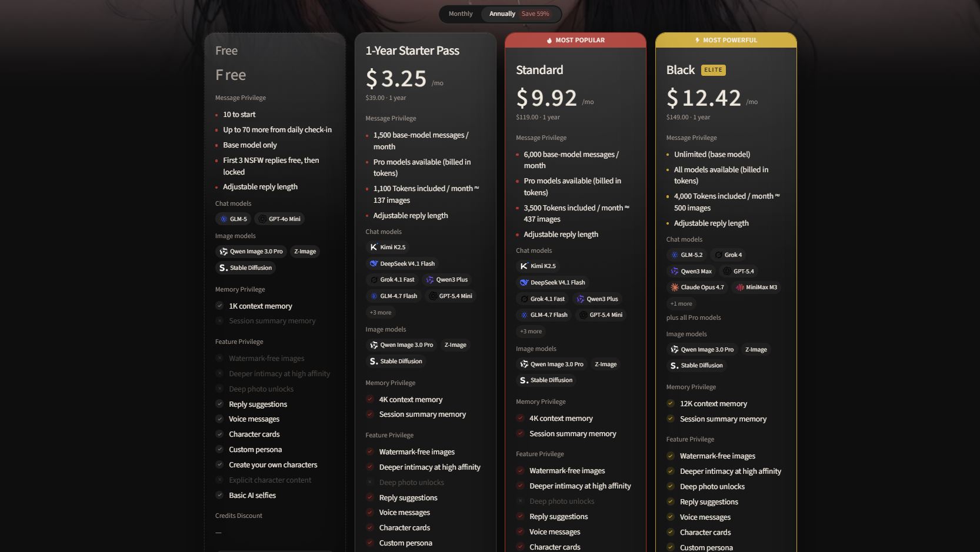The width and height of the screenshot is (980, 552).
Task: Switch billing to Monthly
Action: [x=461, y=14]
